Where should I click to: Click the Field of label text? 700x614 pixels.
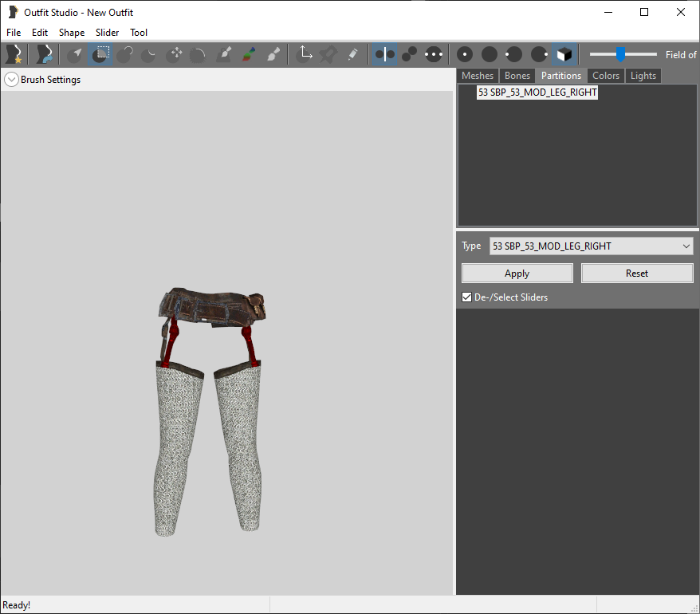[x=681, y=54]
